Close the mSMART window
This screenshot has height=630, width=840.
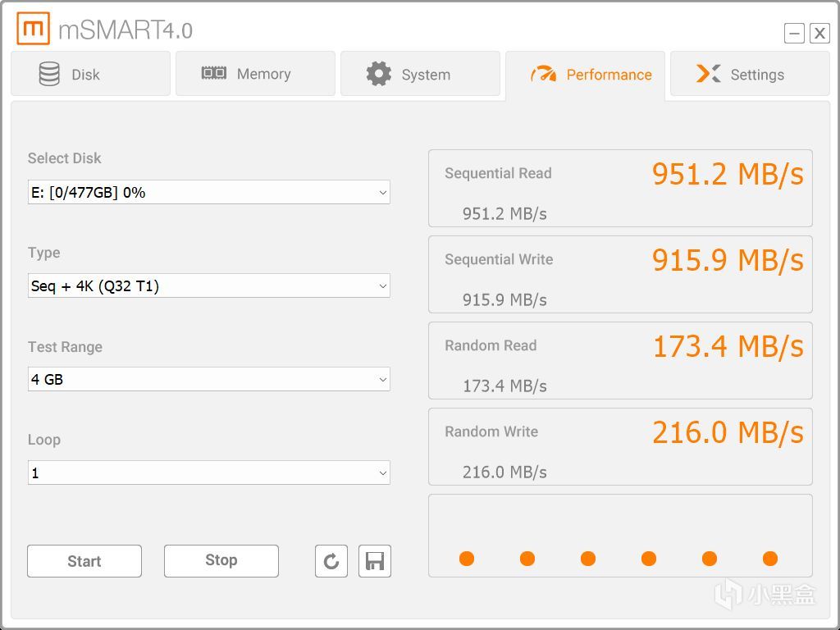819,33
